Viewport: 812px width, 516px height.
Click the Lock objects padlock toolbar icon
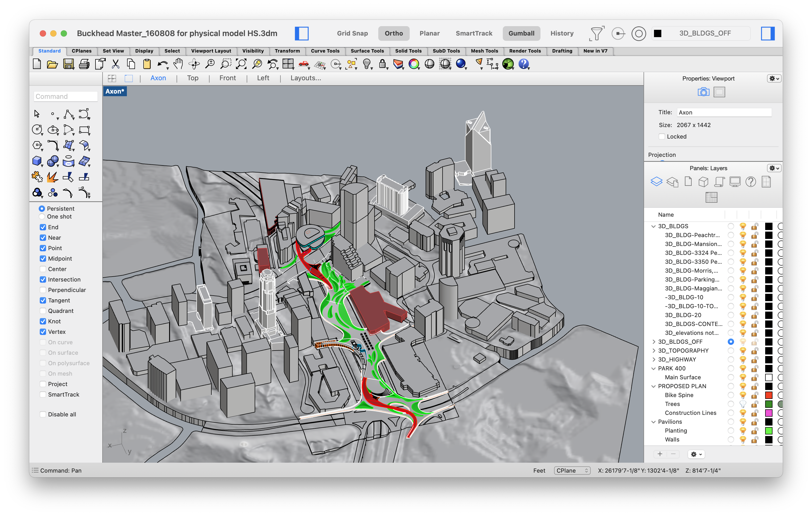pyautogui.click(x=382, y=64)
